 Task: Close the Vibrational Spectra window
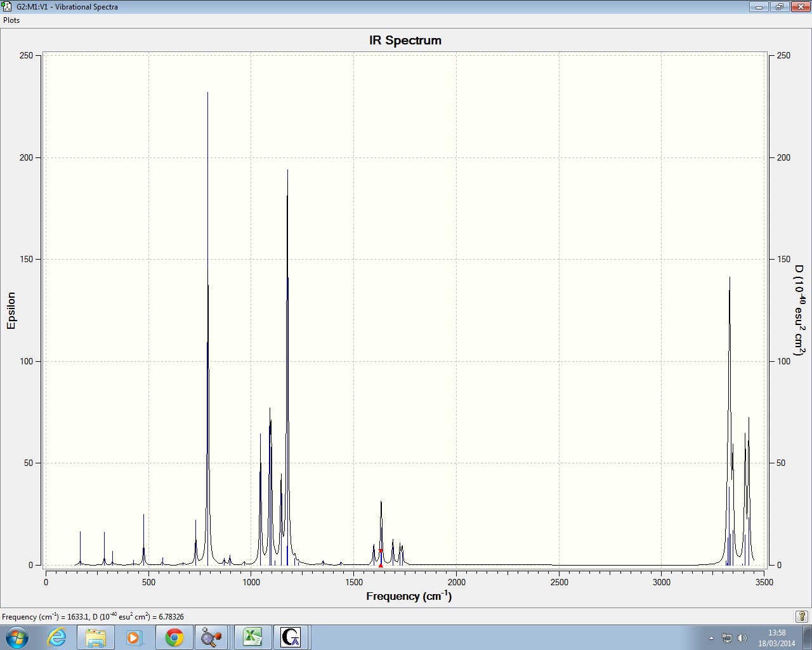799,7
